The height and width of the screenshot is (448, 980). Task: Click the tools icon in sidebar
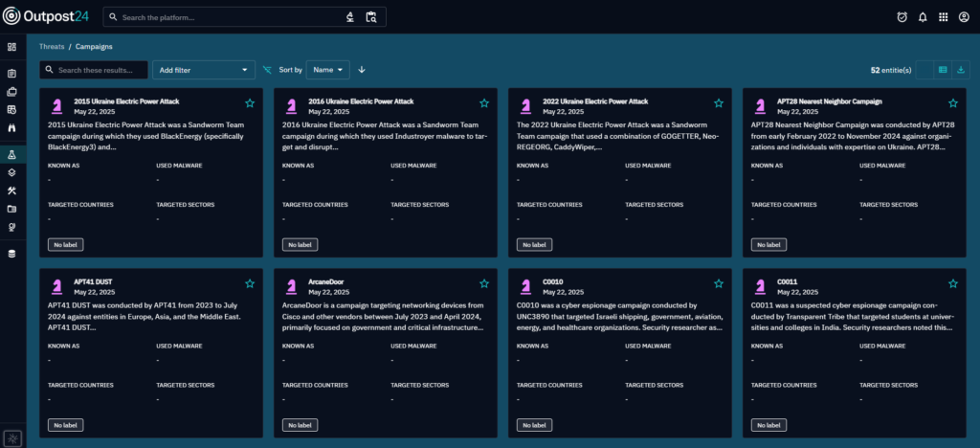12,190
